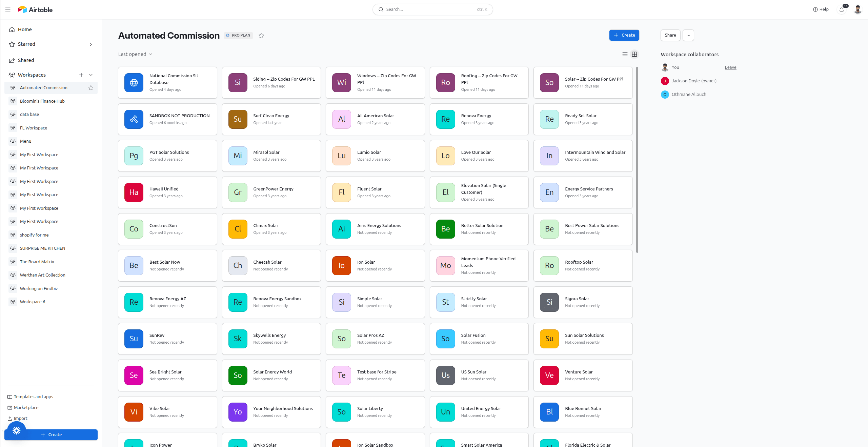Image resolution: width=868 pixels, height=447 pixels.
Task: Open SANDBOX NOT PRODUCTION gavel icon
Action: point(134,119)
